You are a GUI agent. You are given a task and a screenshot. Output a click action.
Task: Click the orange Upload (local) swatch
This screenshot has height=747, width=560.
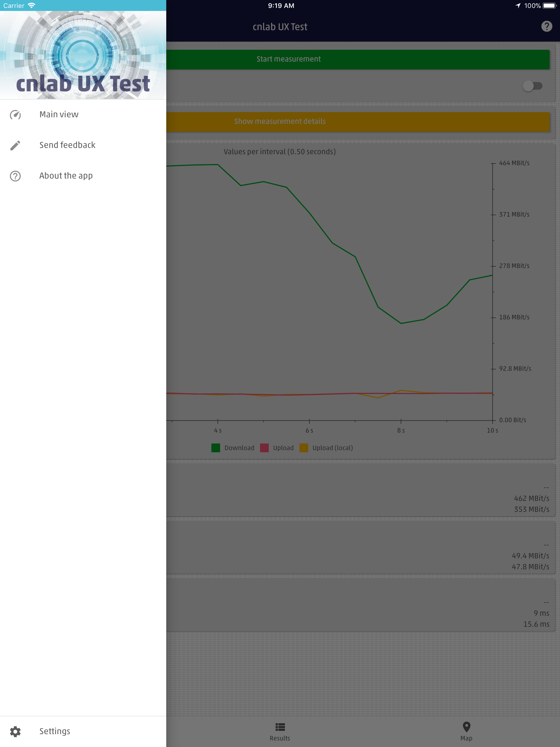click(x=304, y=448)
